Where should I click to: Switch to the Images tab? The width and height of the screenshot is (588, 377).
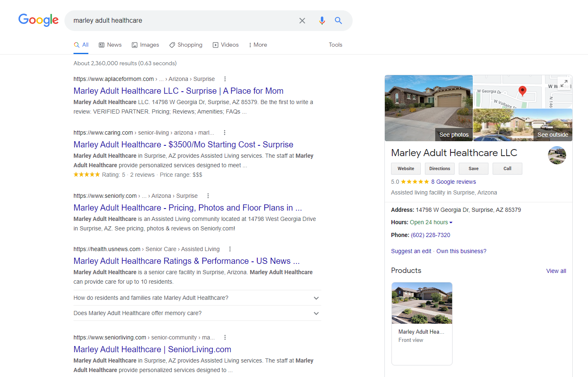click(x=145, y=45)
